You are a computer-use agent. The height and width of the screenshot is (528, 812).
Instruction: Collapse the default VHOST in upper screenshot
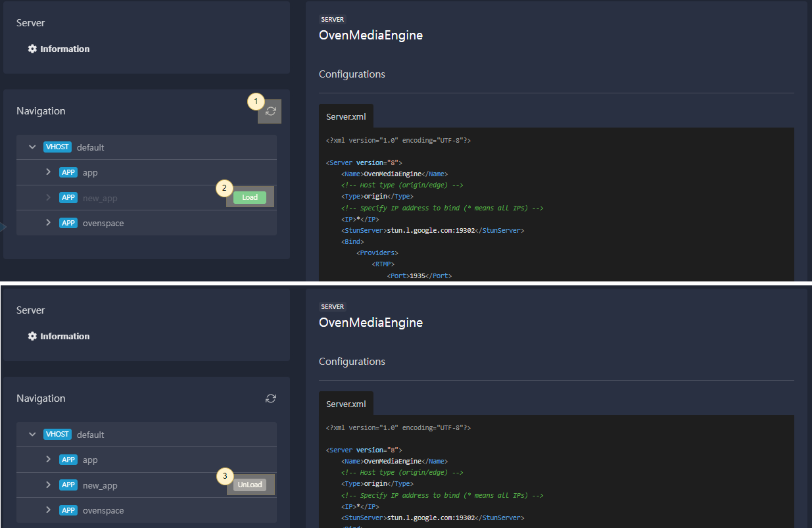[32, 147]
